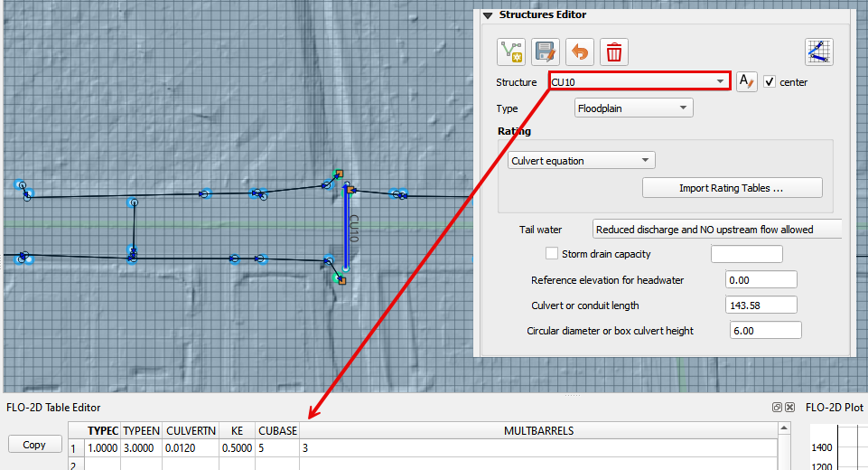Click the add structure line icon

click(x=510, y=52)
